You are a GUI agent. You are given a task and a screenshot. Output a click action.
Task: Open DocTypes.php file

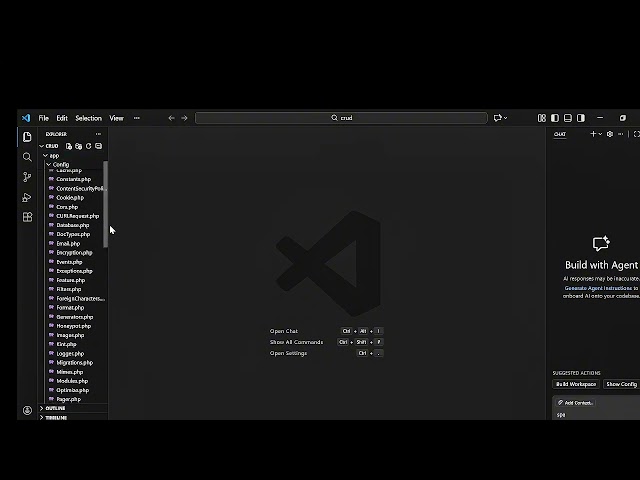(73, 234)
